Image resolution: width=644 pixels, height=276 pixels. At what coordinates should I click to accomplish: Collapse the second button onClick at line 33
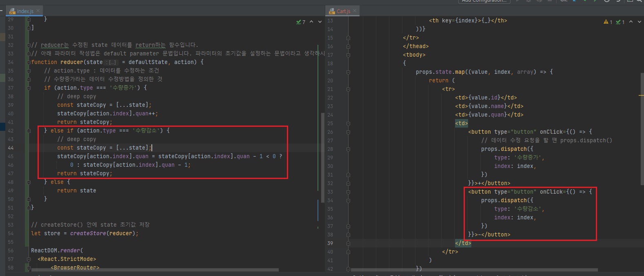click(x=348, y=192)
